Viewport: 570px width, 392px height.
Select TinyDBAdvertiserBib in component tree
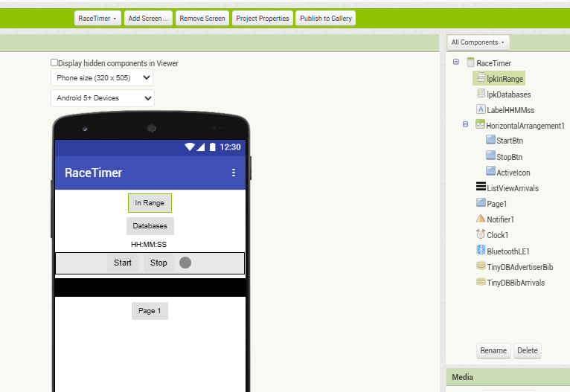point(520,267)
